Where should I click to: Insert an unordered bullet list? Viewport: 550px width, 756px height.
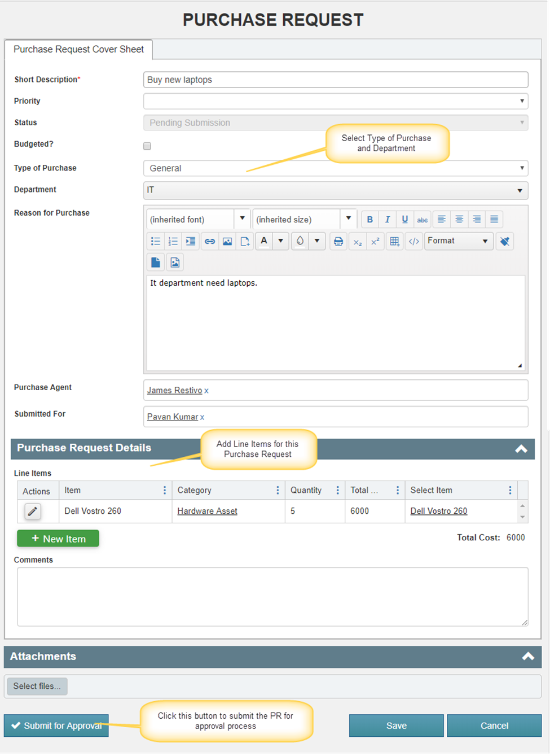(x=156, y=241)
